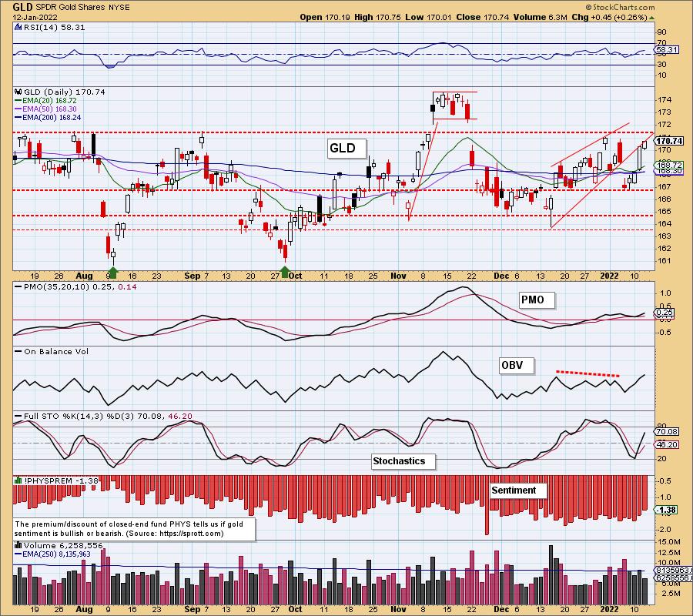Click the PMO(35,20,10) panel label
The image size is (693, 616).
pyautogui.click(x=76, y=286)
